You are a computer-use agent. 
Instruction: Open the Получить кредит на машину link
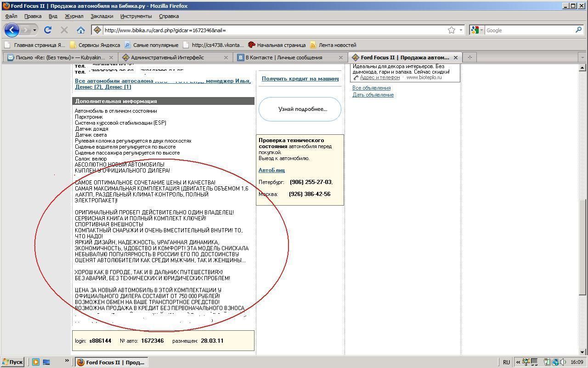(x=300, y=79)
